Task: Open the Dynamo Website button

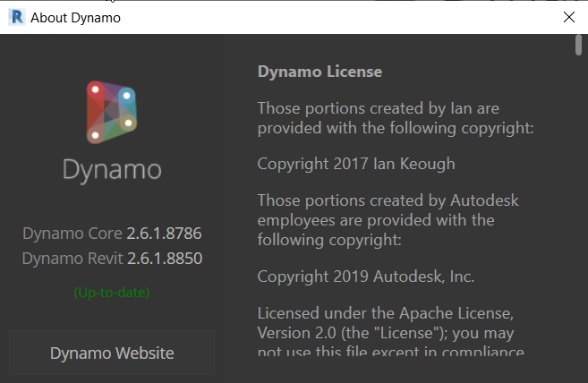Action: tap(112, 353)
